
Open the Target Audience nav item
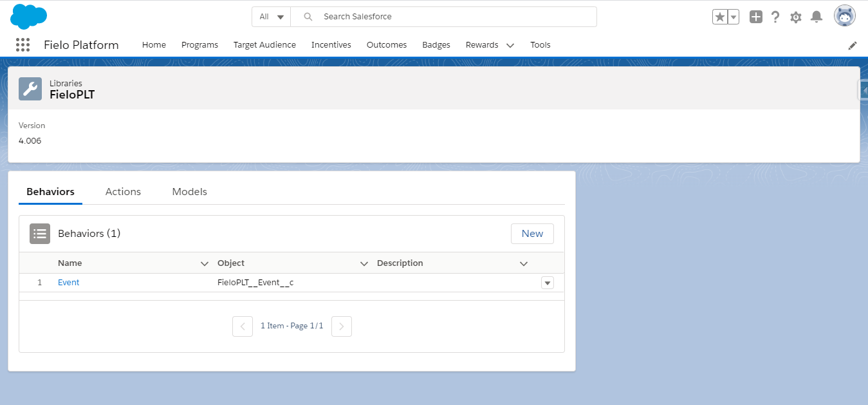tap(264, 45)
